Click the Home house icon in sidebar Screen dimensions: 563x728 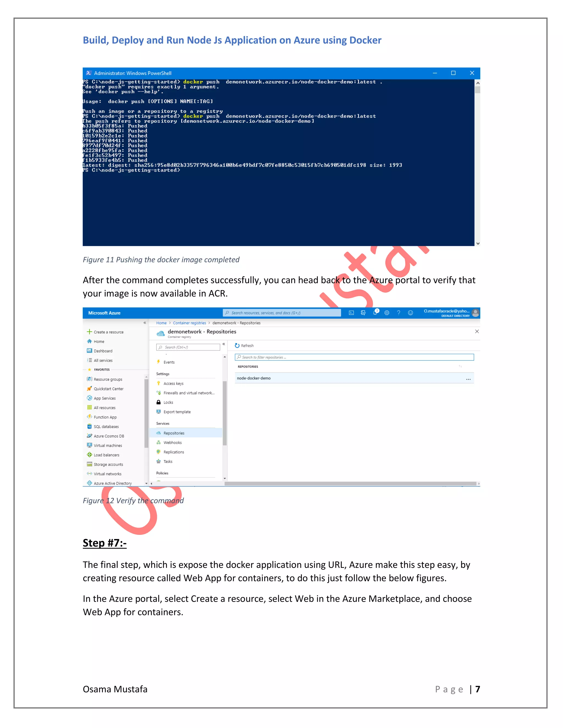tap(89, 341)
